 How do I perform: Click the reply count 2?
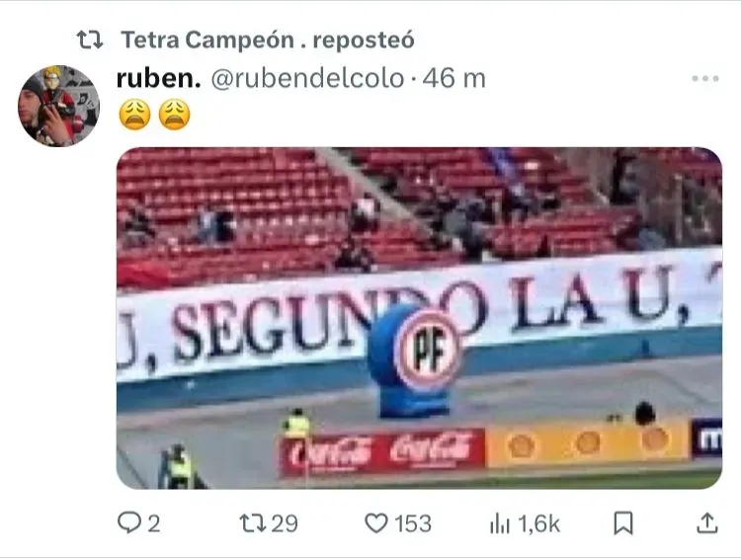pos(153,524)
